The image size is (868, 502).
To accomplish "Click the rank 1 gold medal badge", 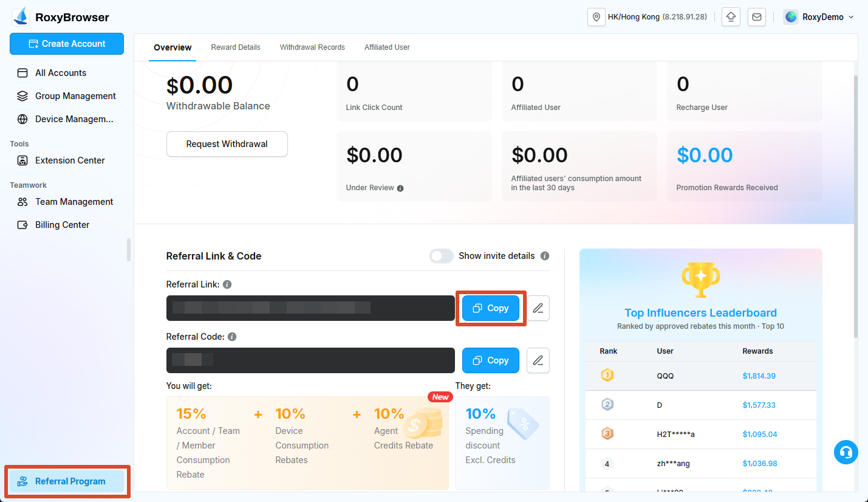I will click(607, 376).
